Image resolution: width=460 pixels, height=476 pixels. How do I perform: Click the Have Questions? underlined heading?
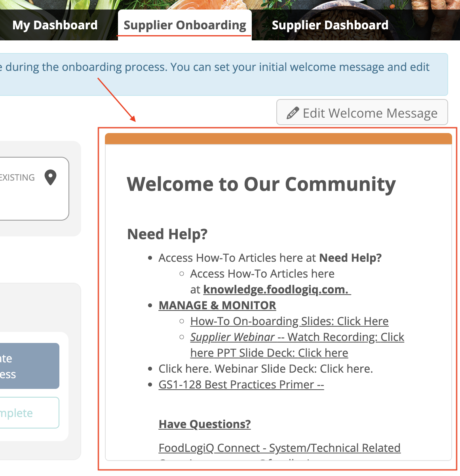pos(205,425)
